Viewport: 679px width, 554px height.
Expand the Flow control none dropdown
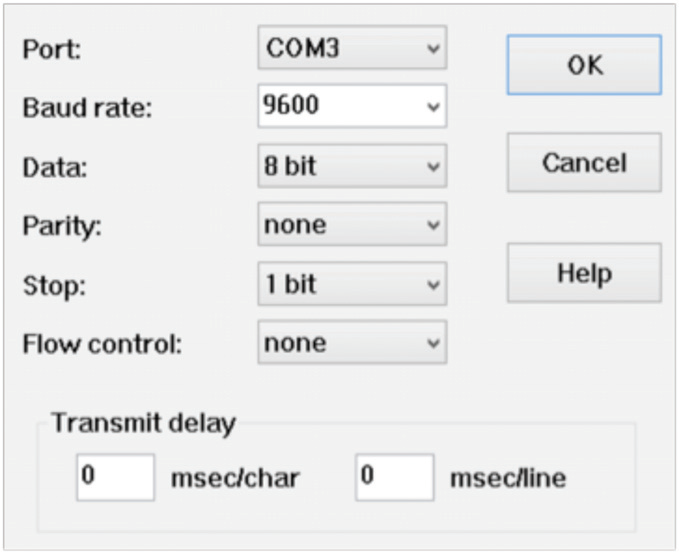[x=352, y=342]
